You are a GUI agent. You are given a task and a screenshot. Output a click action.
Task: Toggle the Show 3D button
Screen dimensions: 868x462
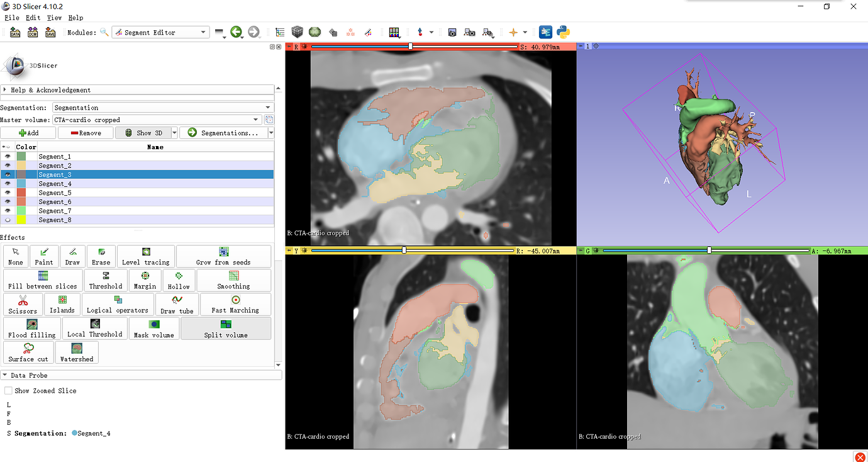click(143, 133)
